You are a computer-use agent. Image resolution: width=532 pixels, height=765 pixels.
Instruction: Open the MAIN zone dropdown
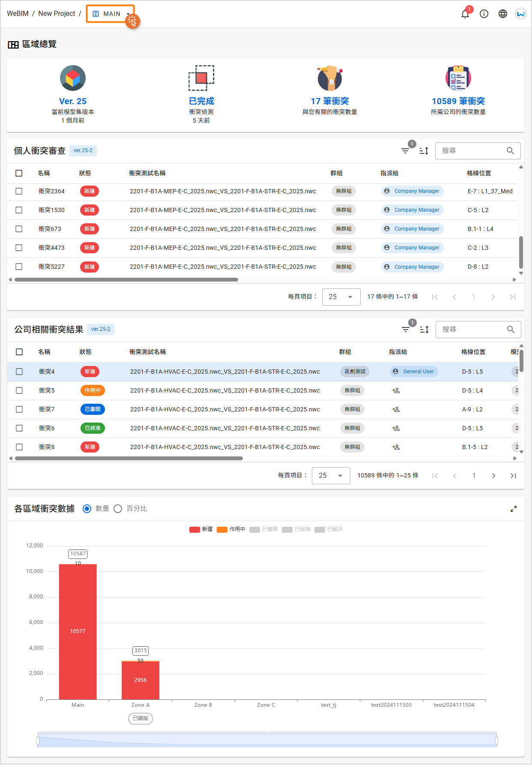pos(111,14)
